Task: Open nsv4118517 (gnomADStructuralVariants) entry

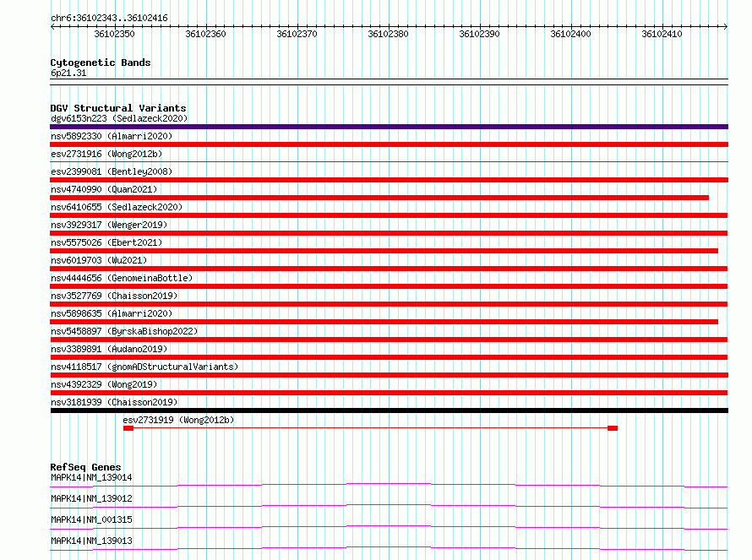Action: [x=144, y=367]
